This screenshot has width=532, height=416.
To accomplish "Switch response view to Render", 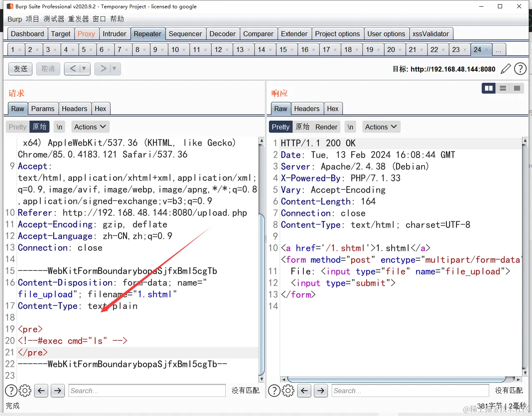I will (x=326, y=127).
